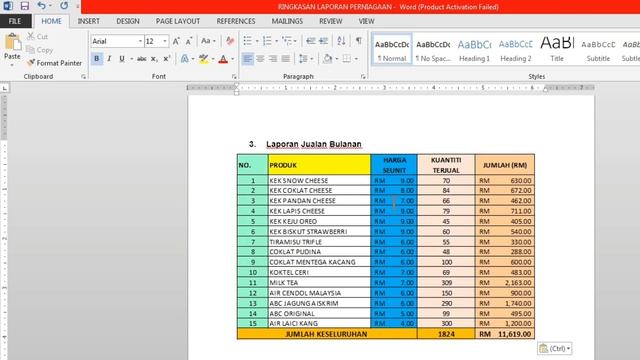Apply the Subtitle style
Viewport: 640px width, 360px height.
[x=598, y=49]
